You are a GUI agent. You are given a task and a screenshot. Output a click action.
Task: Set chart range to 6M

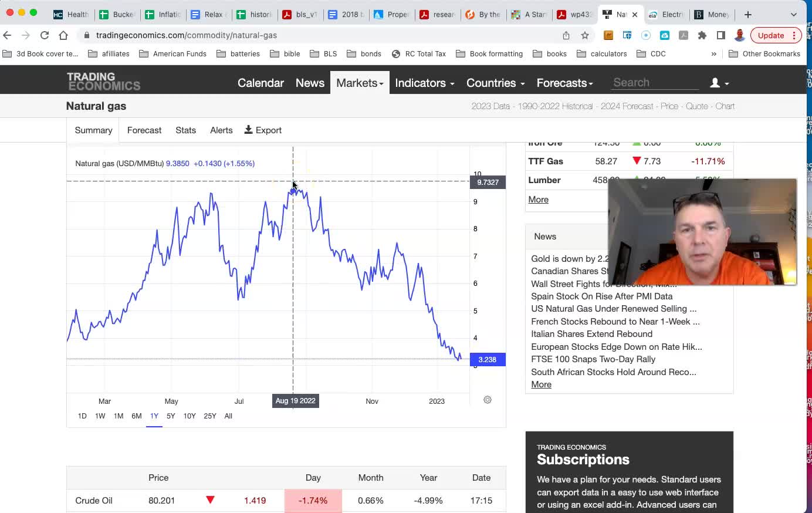point(137,416)
